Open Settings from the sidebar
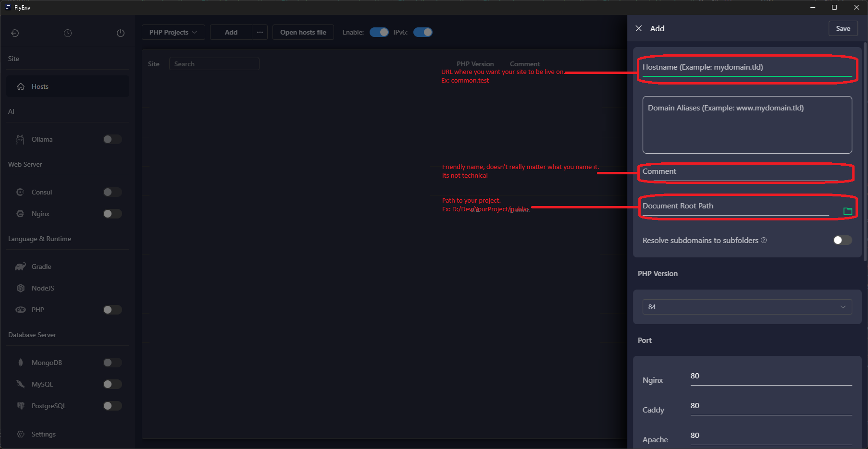This screenshot has width=868, height=449. (43, 434)
